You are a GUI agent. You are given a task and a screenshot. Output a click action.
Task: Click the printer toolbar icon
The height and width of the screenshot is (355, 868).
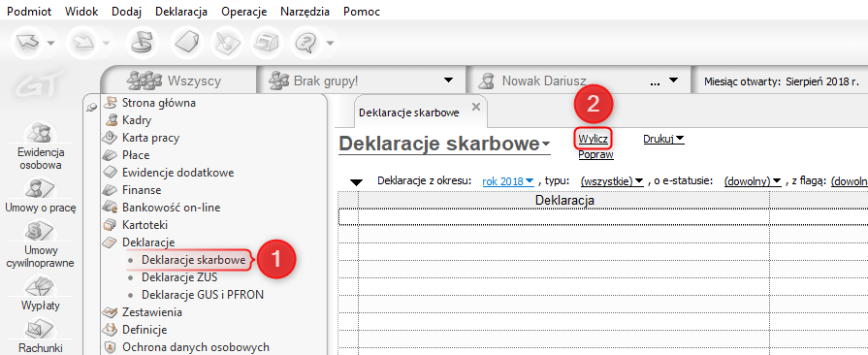(x=267, y=42)
